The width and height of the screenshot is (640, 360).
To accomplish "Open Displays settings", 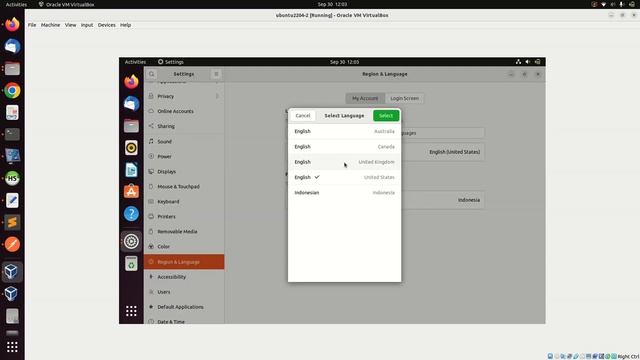I will [x=184, y=171].
